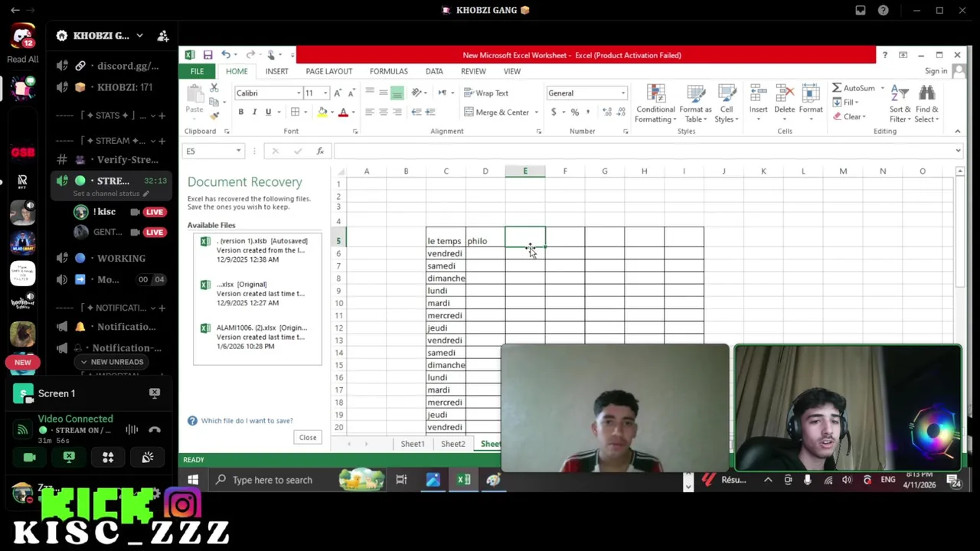Screen dimensions: 980x551
Task: Toggle noise suppression waveform icon
Action: click(x=132, y=430)
